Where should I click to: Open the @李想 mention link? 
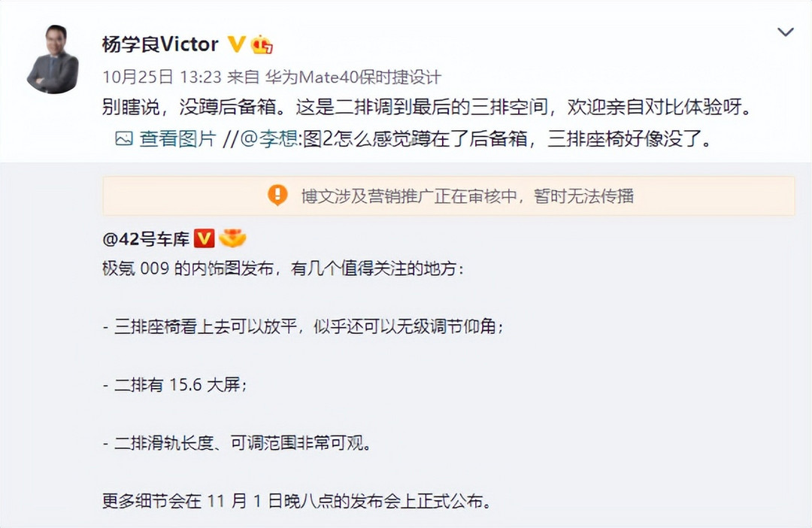(x=268, y=139)
